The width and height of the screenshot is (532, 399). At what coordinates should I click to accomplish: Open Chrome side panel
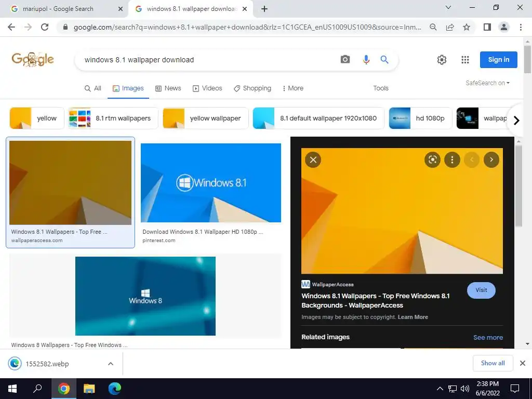coord(487,27)
